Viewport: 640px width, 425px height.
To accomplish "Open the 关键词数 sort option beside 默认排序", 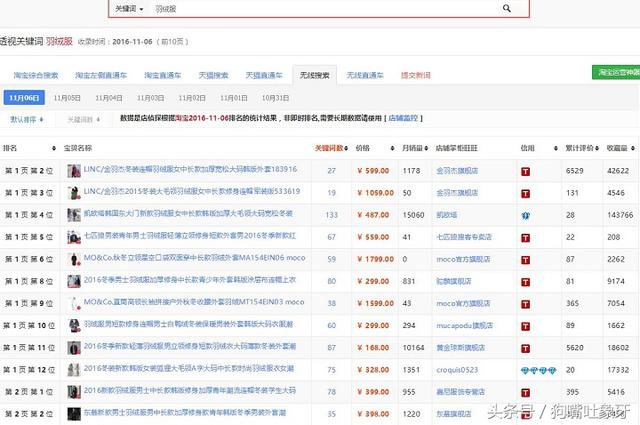I will (83, 119).
